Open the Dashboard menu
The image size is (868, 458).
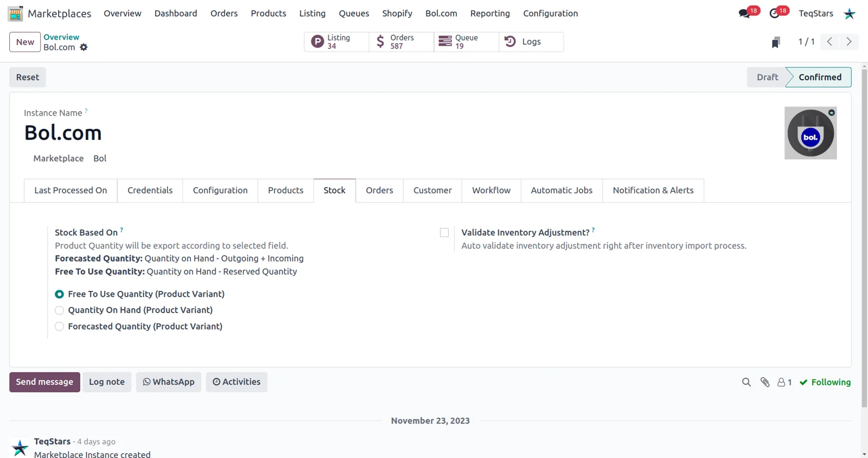click(176, 14)
